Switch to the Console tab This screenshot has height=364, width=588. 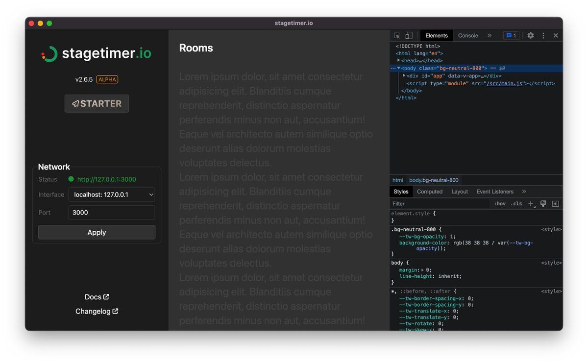click(x=468, y=36)
